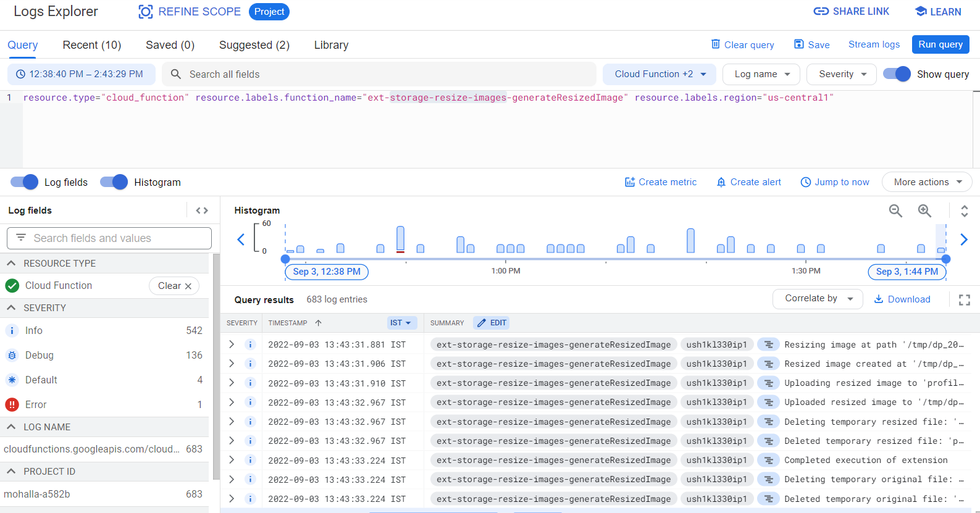Image resolution: width=980 pixels, height=513 pixels.
Task: Open the Severity dropdown
Action: point(842,74)
